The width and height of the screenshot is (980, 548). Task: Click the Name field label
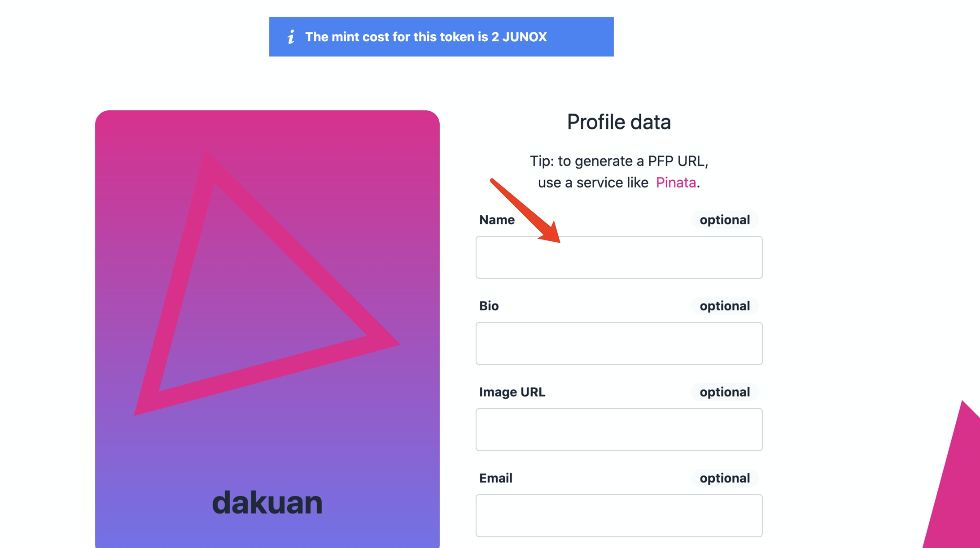pos(497,220)
